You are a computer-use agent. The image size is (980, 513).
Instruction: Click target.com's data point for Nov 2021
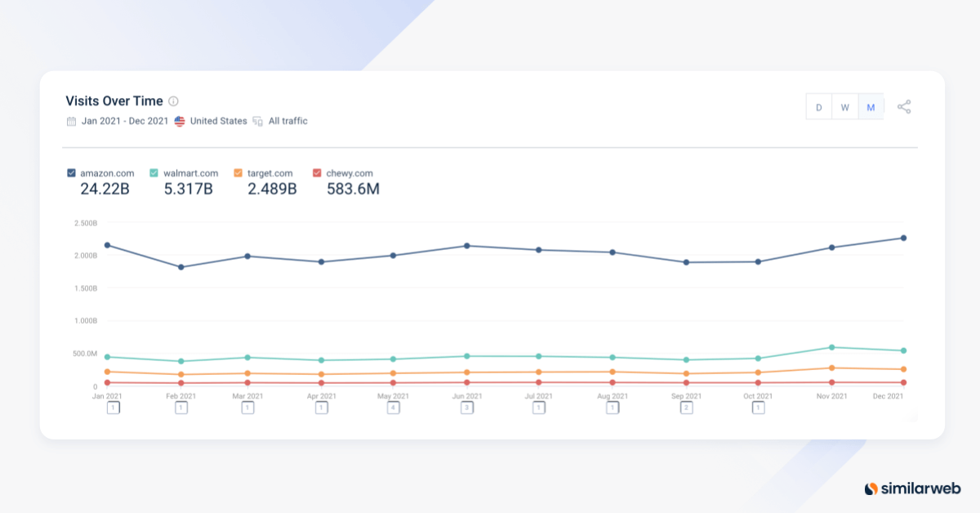(831, 368)
